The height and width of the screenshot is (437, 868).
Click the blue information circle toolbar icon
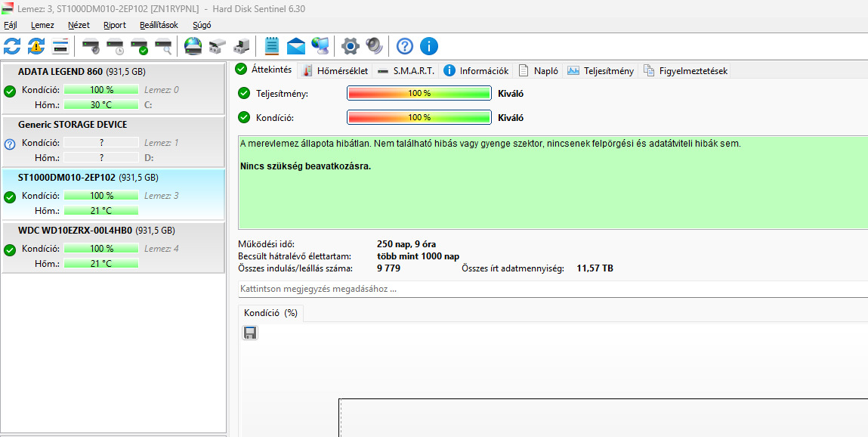click(x=429, y=46)
